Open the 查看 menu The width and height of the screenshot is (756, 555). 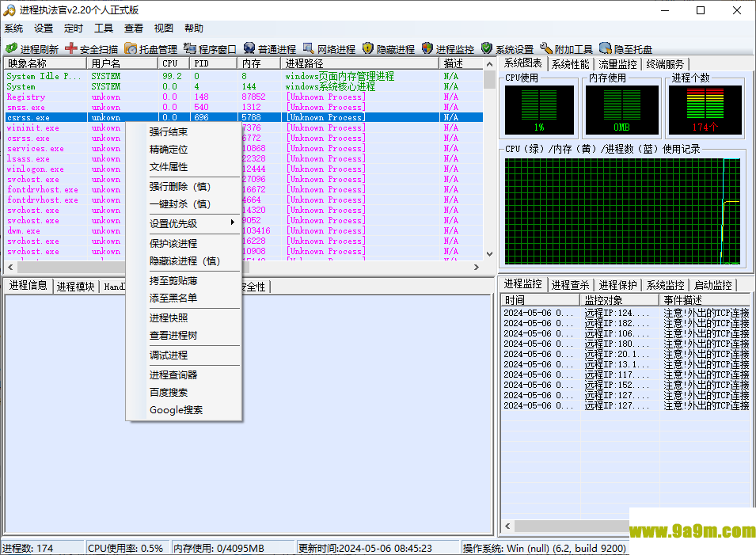coord(134,29)
